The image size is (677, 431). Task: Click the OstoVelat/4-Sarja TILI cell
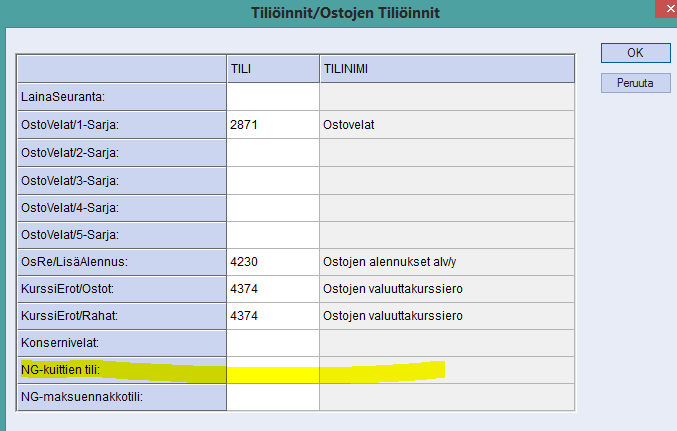click(x=272, y=207)
